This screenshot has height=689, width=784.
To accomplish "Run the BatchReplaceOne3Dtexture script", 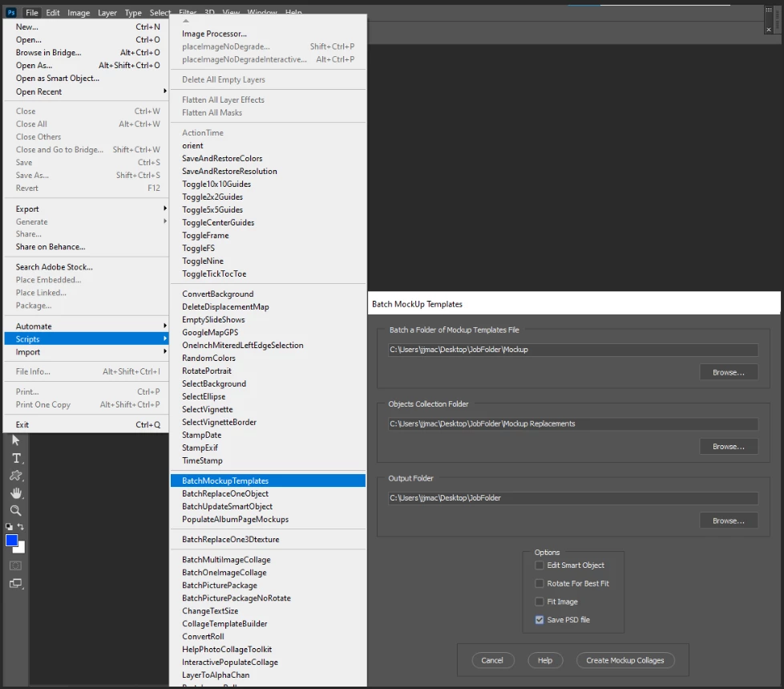I will pyautogui.click(x=268, y=539).
